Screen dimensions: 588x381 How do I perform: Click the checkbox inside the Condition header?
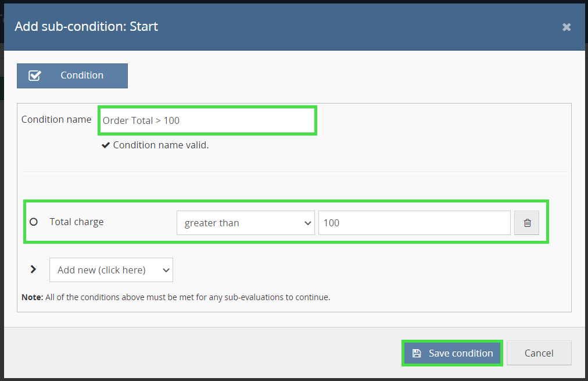35,75
